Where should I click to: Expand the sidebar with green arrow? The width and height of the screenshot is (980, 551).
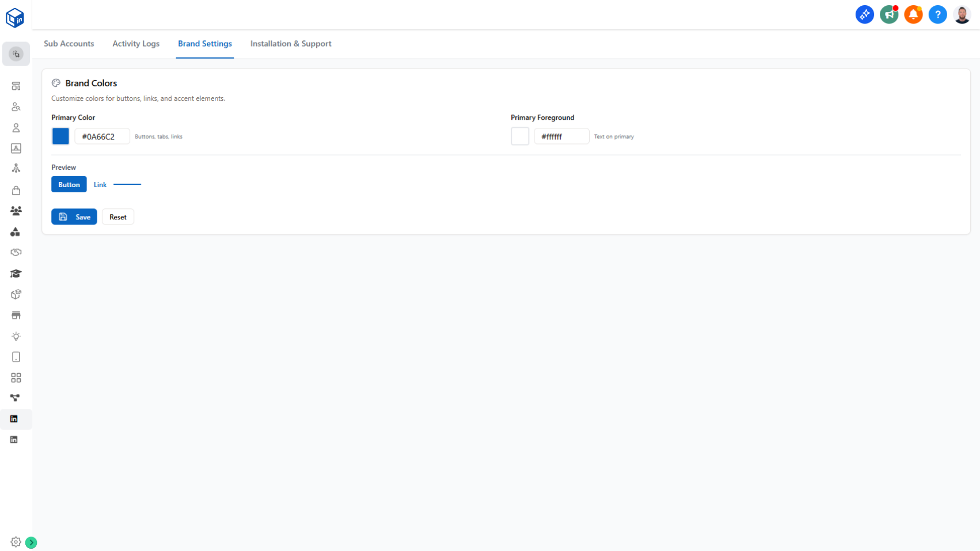coord(31,542)
